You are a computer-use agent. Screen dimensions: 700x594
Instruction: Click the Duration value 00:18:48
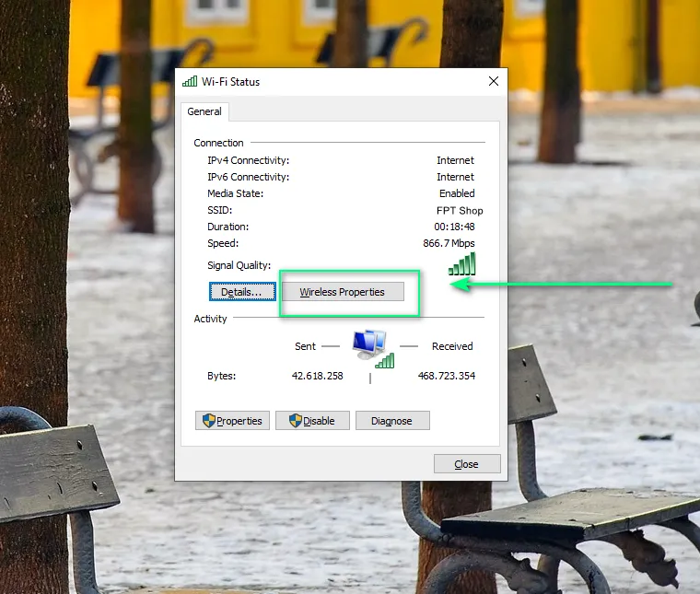pos(454,227)
